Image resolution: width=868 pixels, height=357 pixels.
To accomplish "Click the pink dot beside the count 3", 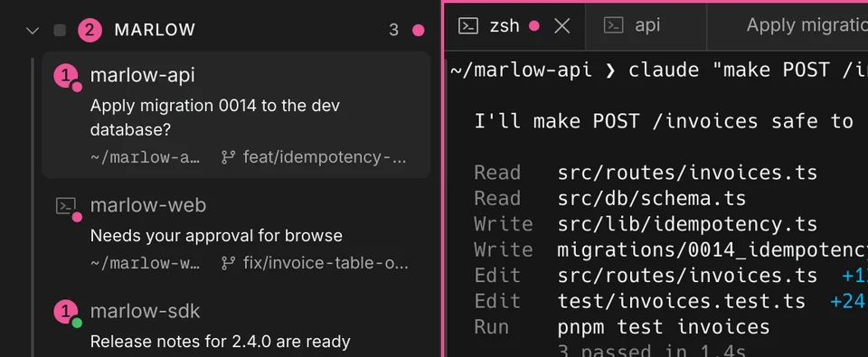I will tap(419, 31).
